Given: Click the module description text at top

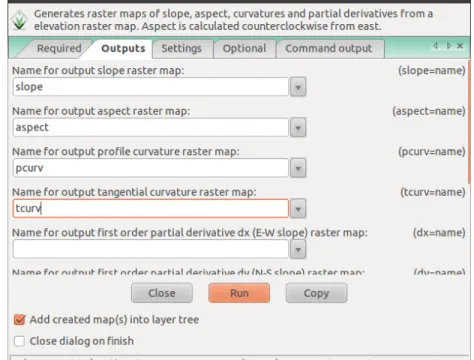Looking at the screenshot, I should click(x=233, y=20).
